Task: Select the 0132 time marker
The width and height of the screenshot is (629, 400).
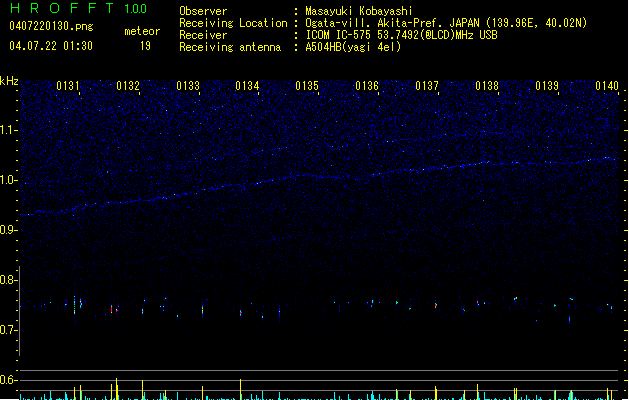Action: [x=128, y=86]
